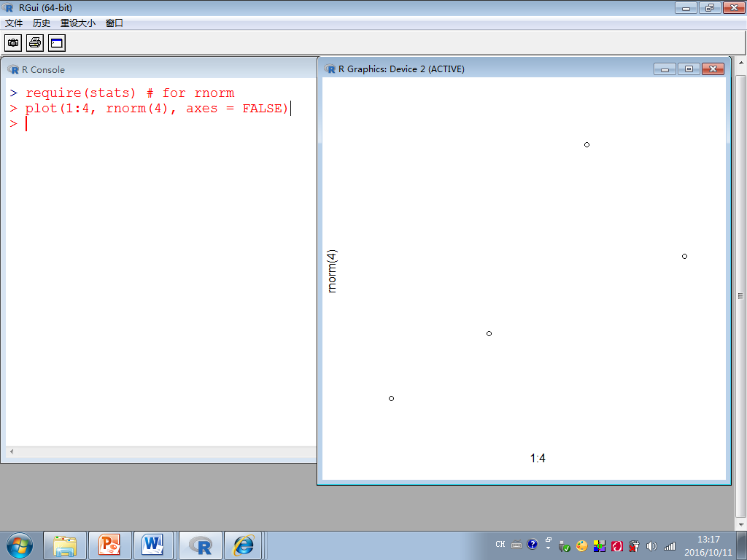The image size is (747, 560).
Task: Click the R logo icon in R Console title
Action: [13, 69]
